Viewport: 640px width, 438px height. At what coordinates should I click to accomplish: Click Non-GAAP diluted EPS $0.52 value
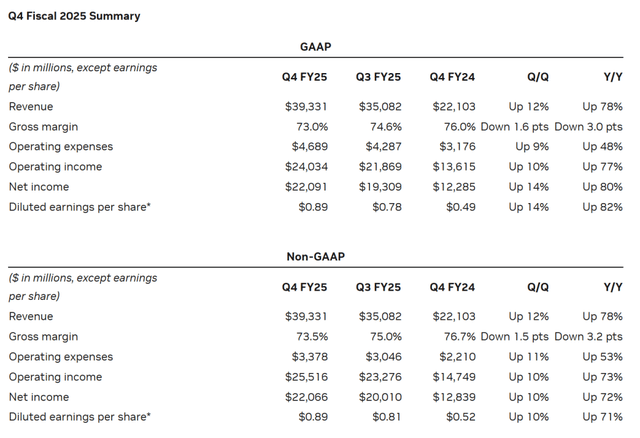[x=461, y=417]
